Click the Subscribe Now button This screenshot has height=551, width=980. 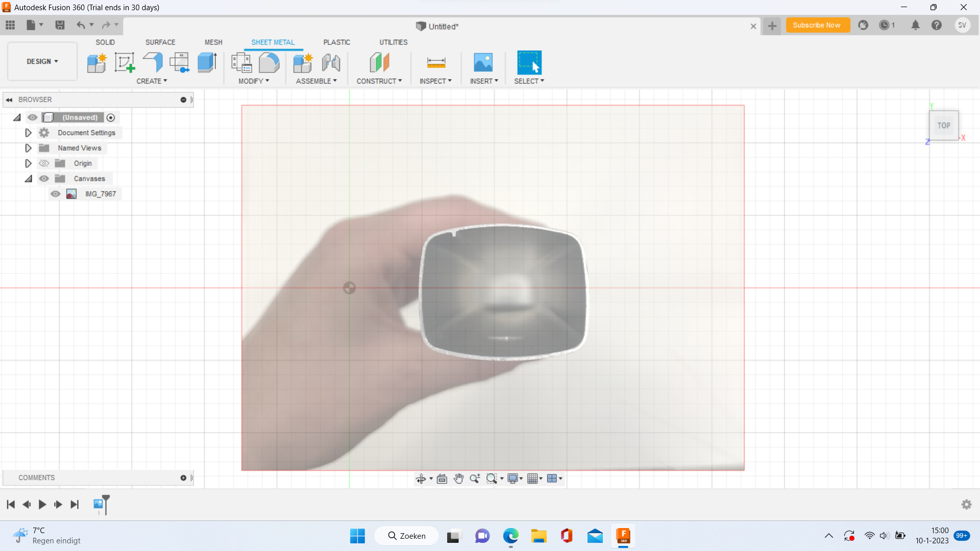coord(818,25)
